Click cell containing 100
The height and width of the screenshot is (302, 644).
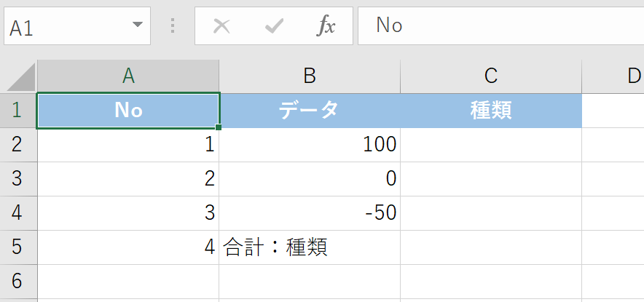[x=310, y=145]
